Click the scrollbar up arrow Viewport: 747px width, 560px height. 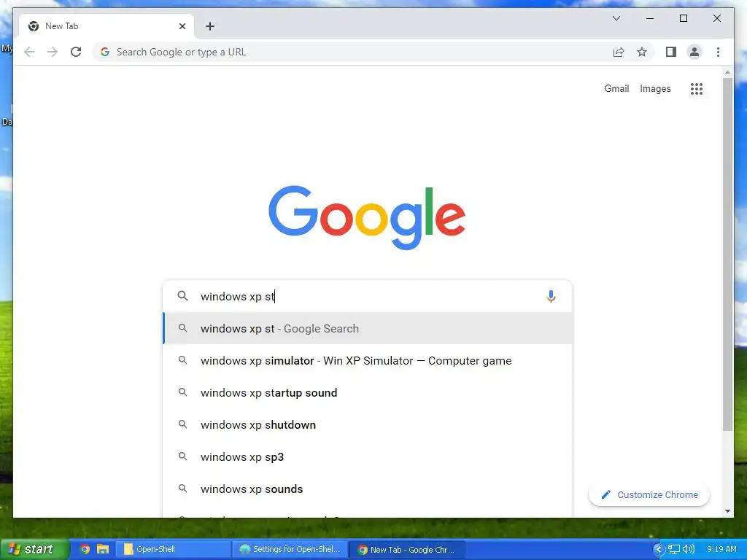pos(727,72)
